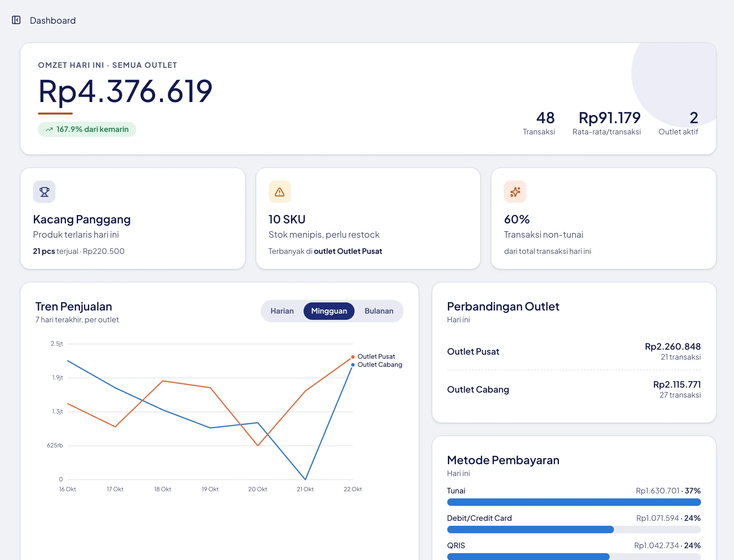The image size is (734, 560).
Task: Click the warning triangle stock icon
Action: [280, 192]
